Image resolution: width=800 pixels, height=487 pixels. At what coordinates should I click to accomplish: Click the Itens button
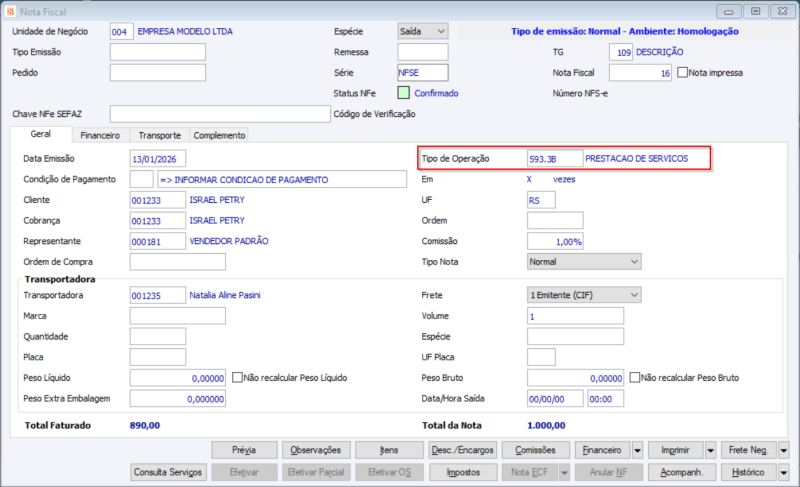click(389, 450)
